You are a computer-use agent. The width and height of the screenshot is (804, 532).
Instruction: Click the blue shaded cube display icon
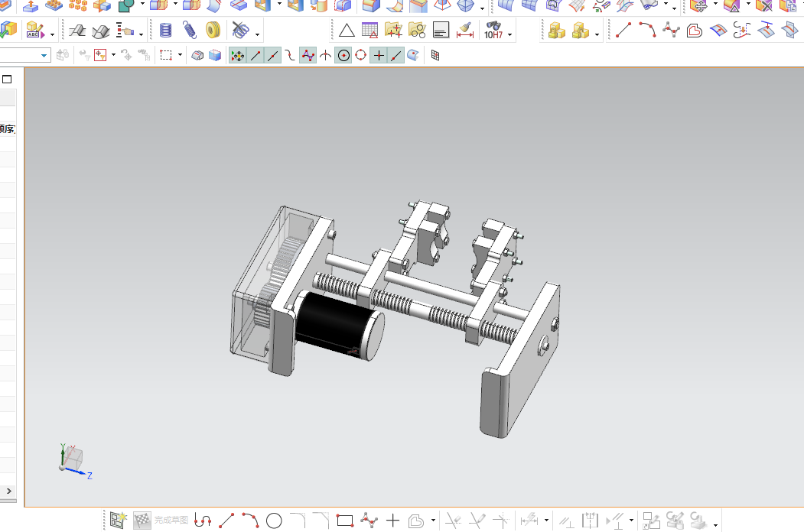[x=215, y=55]
